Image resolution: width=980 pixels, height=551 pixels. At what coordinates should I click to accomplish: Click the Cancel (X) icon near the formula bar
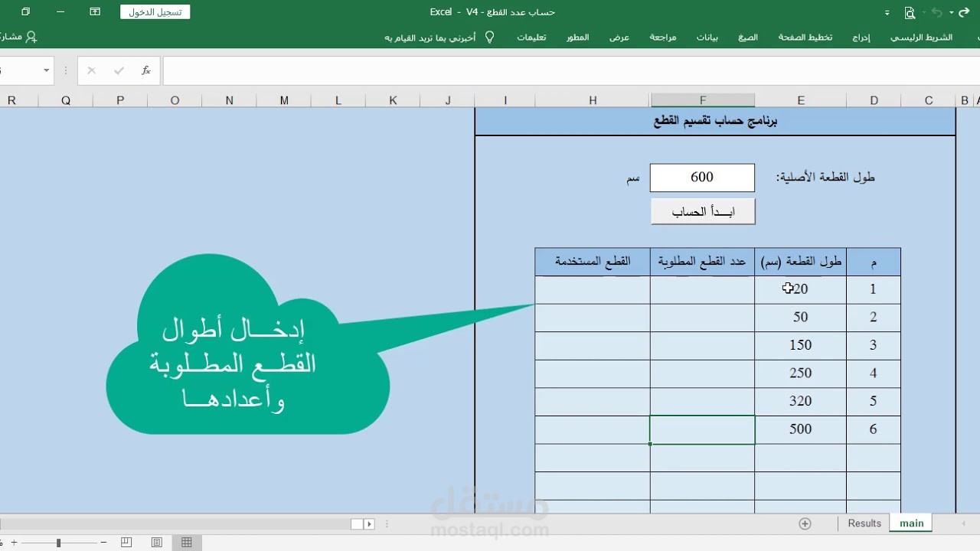coord(90,70)
